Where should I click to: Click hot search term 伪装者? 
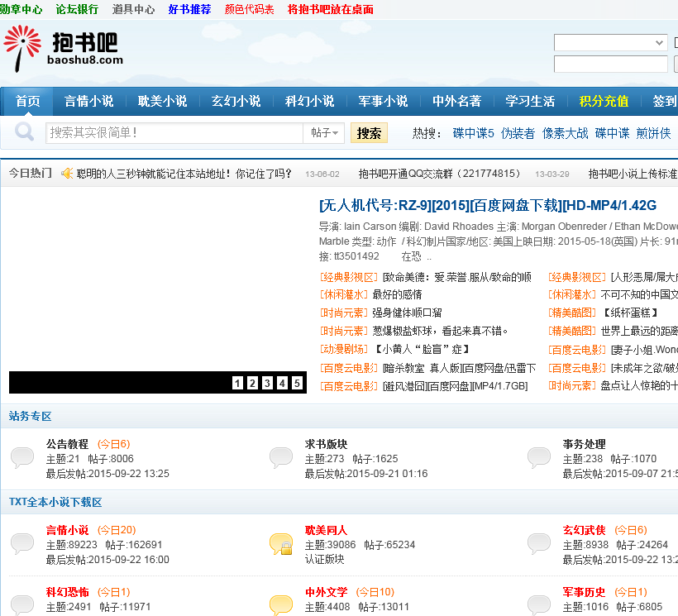tap(518, 133)
